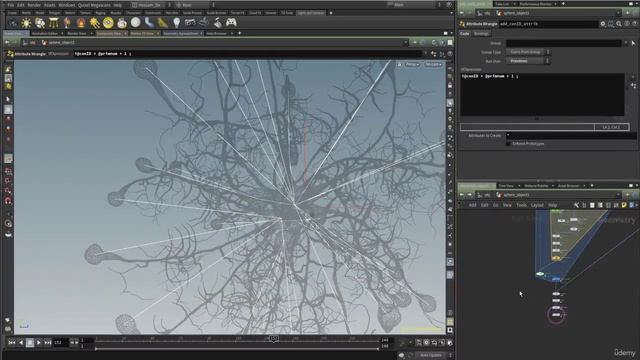Play the timeline forward
This screenshot has width=640, height=360.
coord(39,342)
